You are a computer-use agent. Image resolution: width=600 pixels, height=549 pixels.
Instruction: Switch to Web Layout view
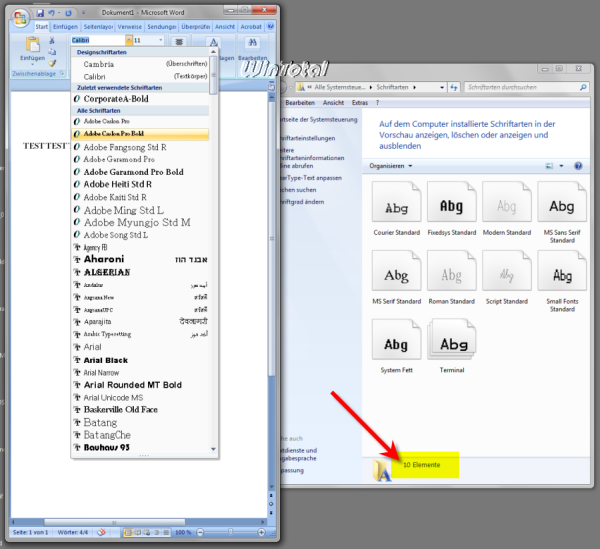[x=147, y=532]
